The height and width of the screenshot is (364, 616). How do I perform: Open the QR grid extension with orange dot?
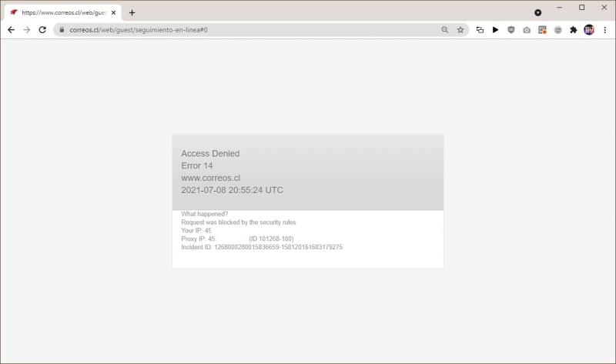click(x=543, y=30)
